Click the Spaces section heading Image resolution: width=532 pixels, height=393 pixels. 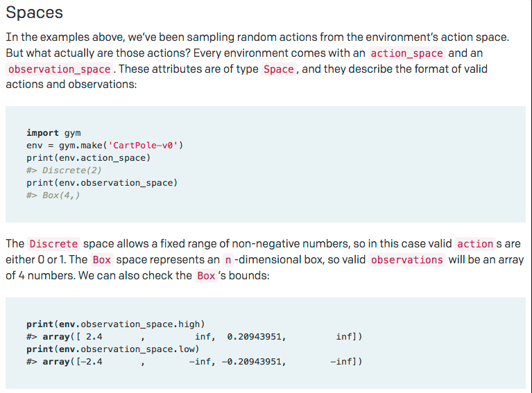pyautogui.click(x=34, y=12)
